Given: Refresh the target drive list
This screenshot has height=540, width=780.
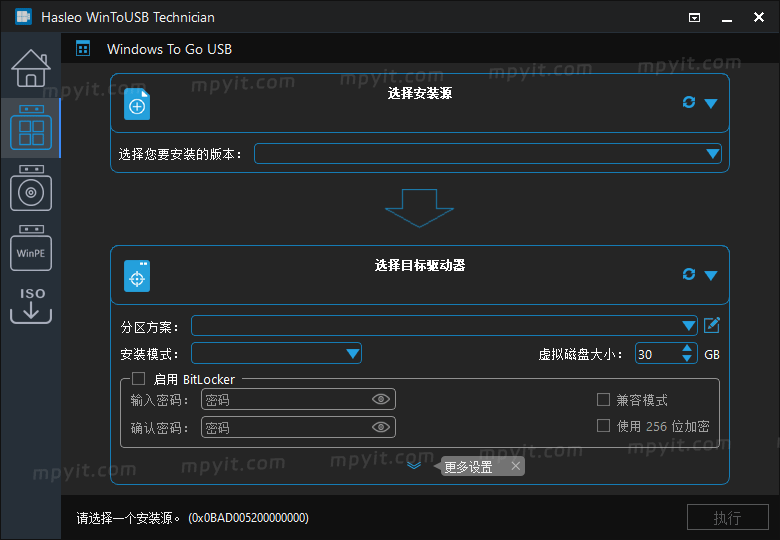Looking at the screenshot, I should coord(689,274).
